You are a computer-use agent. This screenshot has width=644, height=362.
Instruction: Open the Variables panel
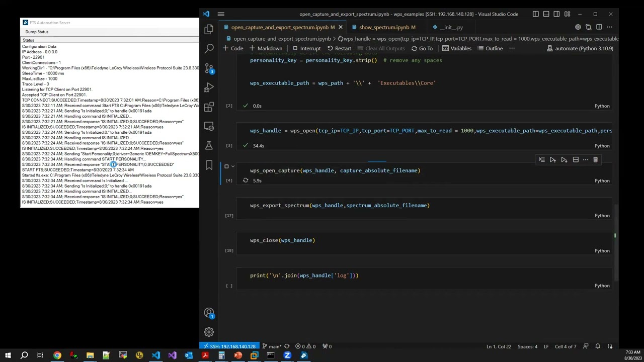point(457,48)
